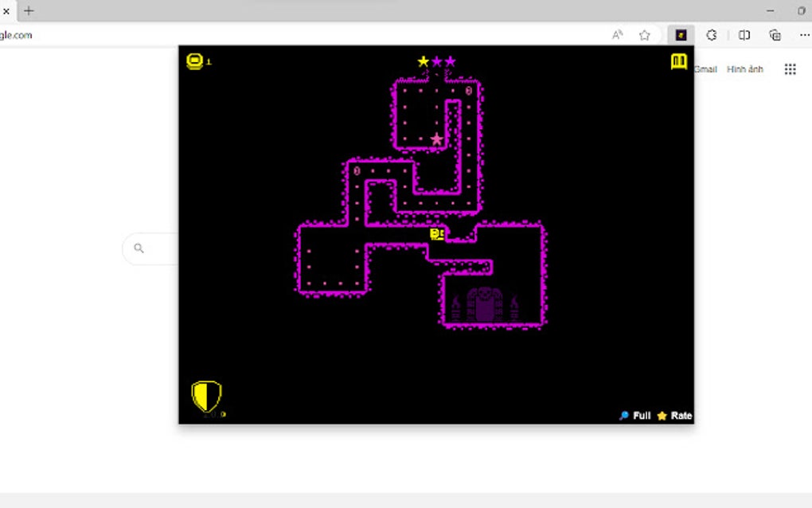The image size is (812, 508).
Task: Toggle Read aloud in the address bar
Action: click(618, 35)
